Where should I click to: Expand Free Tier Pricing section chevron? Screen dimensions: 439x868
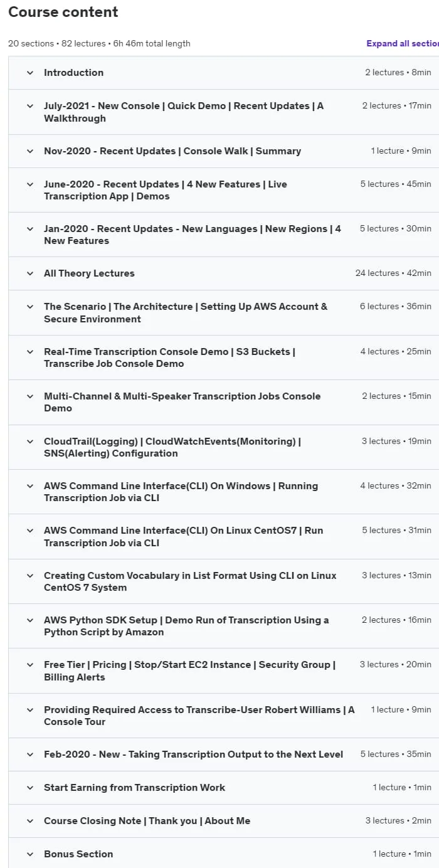(30, 665)
